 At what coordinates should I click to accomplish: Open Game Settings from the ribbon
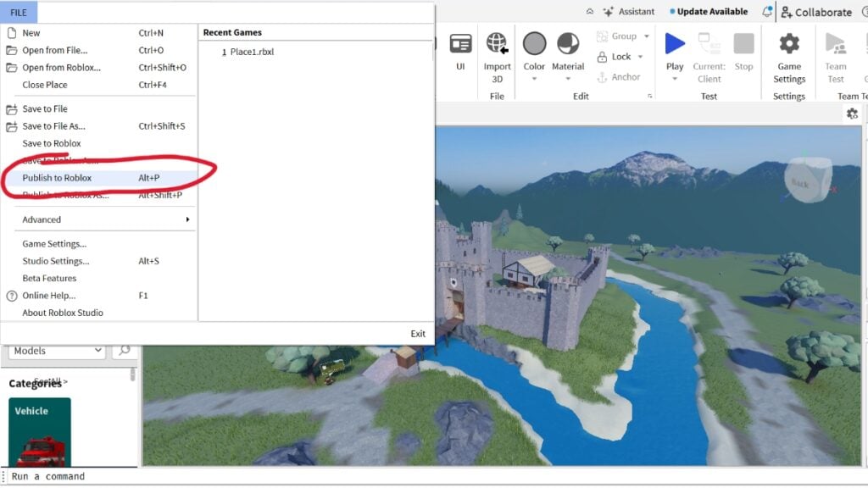point(788,51)
